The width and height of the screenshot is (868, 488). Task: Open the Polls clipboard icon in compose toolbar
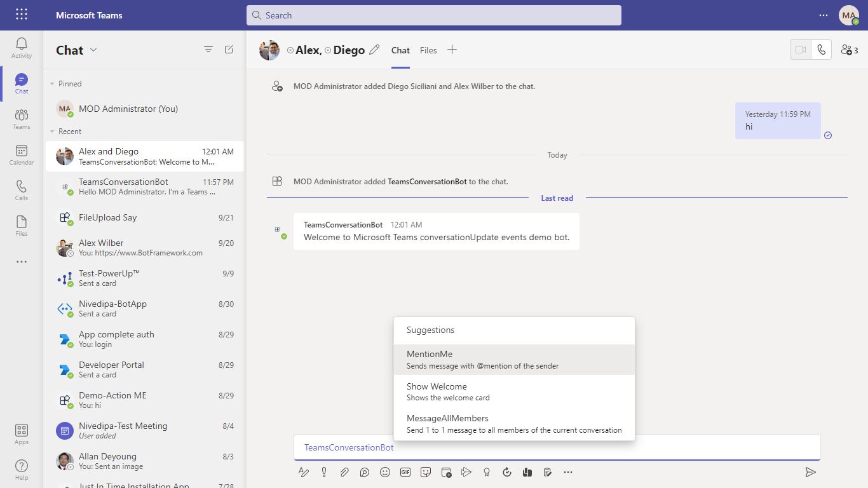pyautogui.click(x=548, y=472)
